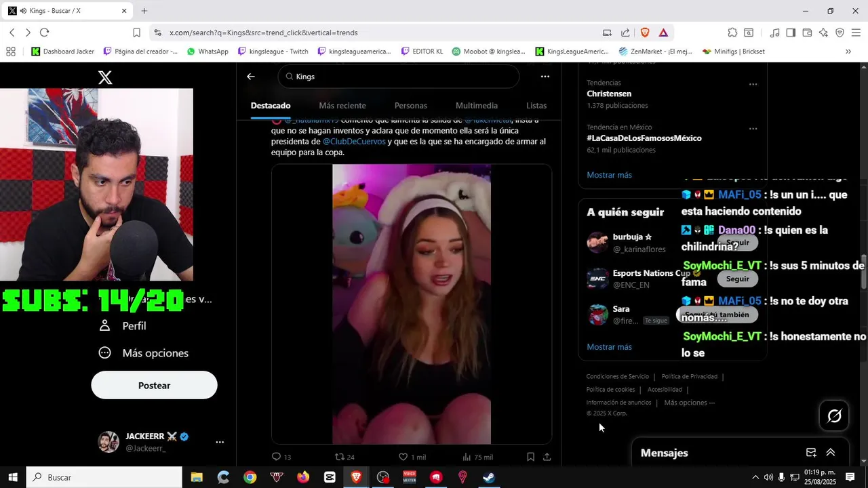868x488 pixels.
Task: Follow Esports Nations Cup account
Action: [738, 279]
